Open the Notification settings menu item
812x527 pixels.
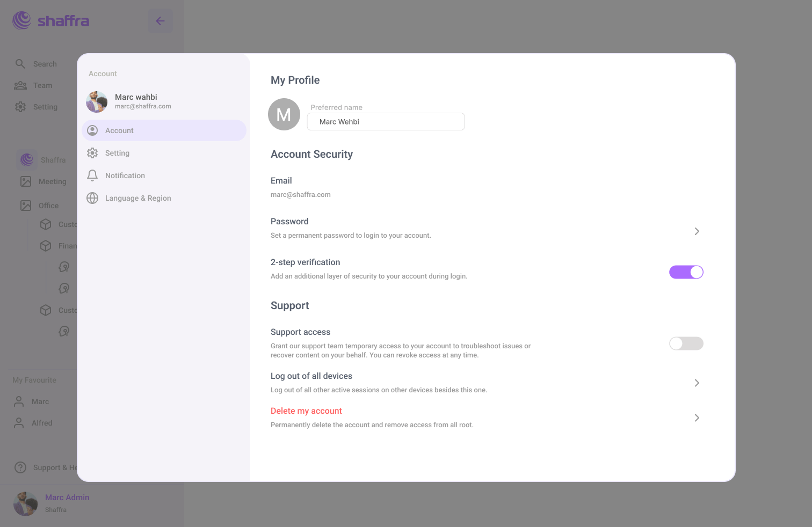tap(125, 175)
